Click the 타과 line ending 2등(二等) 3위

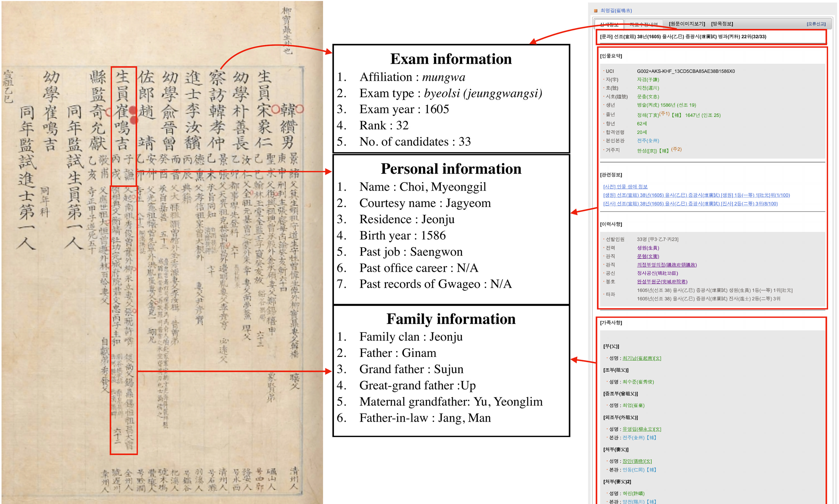coord(708,299)
